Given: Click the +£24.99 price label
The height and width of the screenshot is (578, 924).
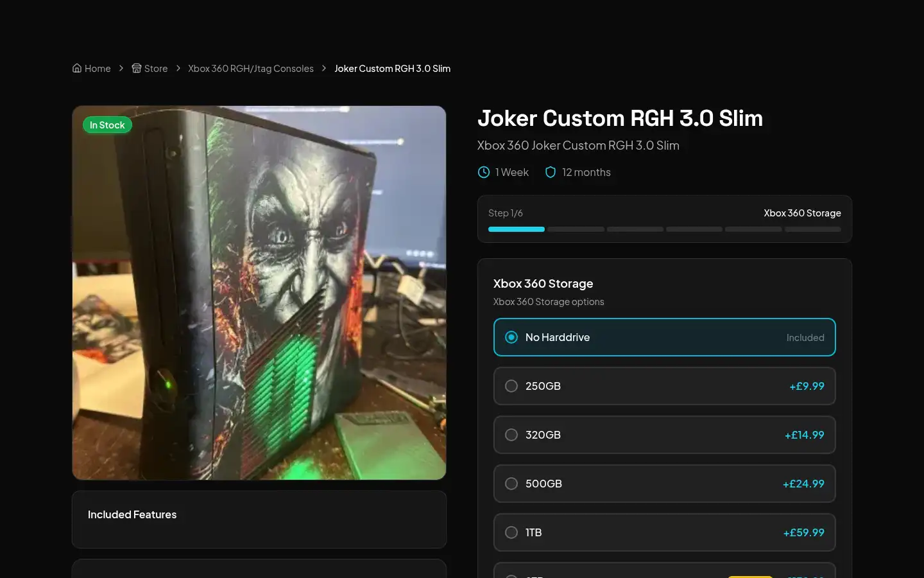Looking at the screenshot, I should click(803, 484).
